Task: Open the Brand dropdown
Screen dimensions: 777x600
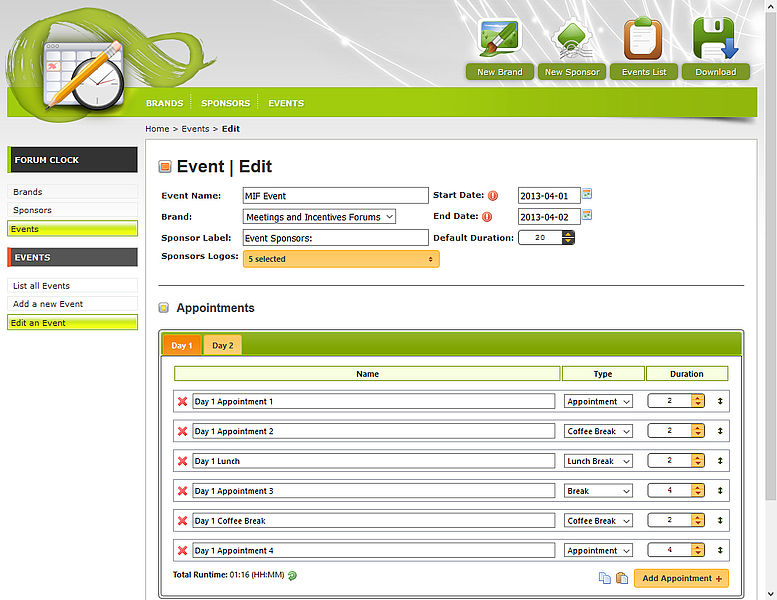Action: [319, 217]
